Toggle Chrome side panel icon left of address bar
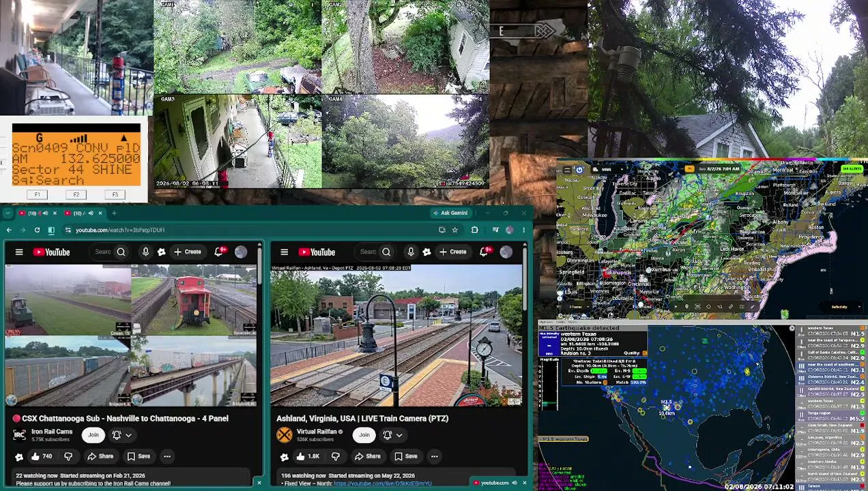Viewport: 868px width, 491px height. pyautogui.click(x=51, y=230)
